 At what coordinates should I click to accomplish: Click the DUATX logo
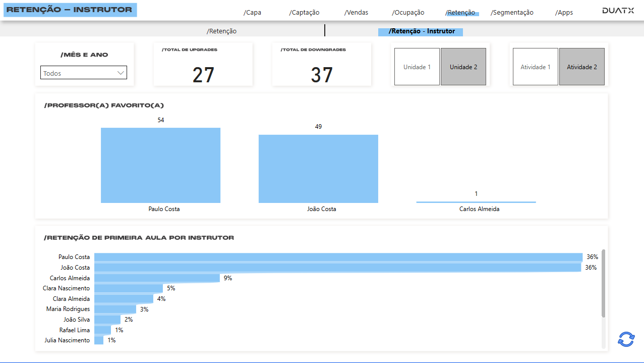pyautogui.click(x=617, y=9)
